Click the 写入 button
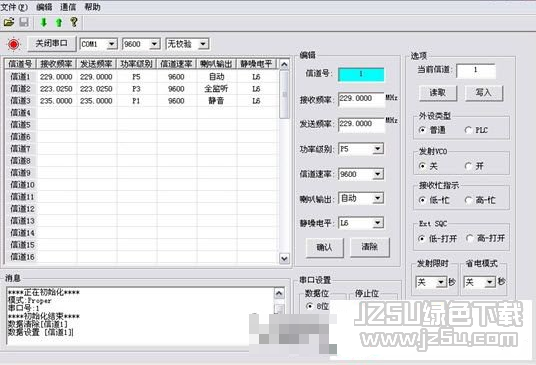Viewport: 536px width, 365px height. tap(484, 93)
